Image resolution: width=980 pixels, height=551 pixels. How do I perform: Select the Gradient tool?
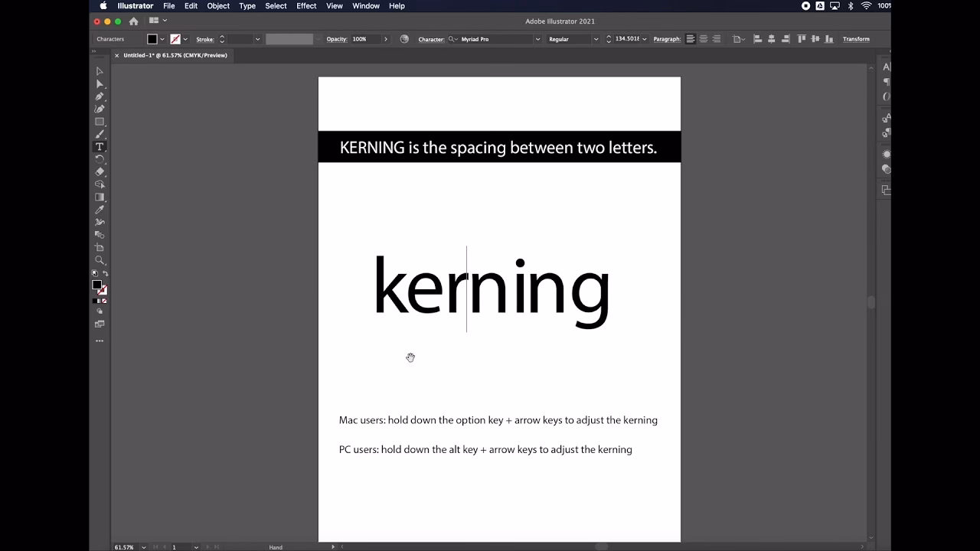(100, 197)
